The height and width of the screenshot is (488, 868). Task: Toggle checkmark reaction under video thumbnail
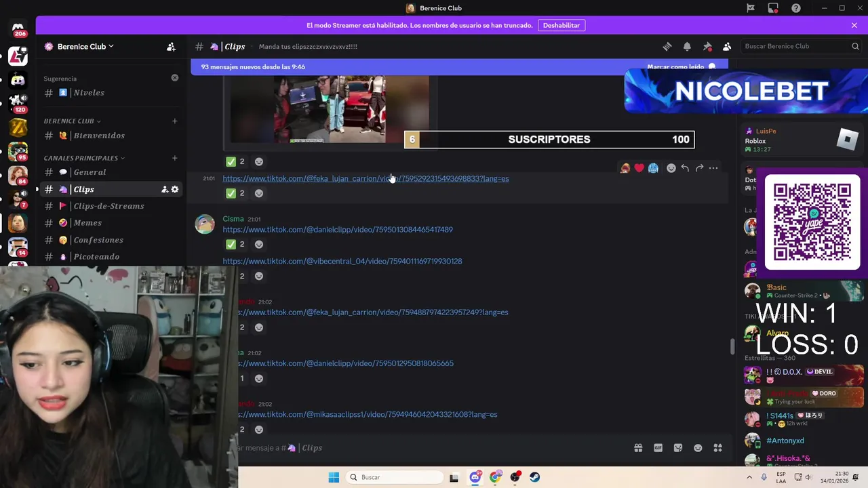click(236, 161)
